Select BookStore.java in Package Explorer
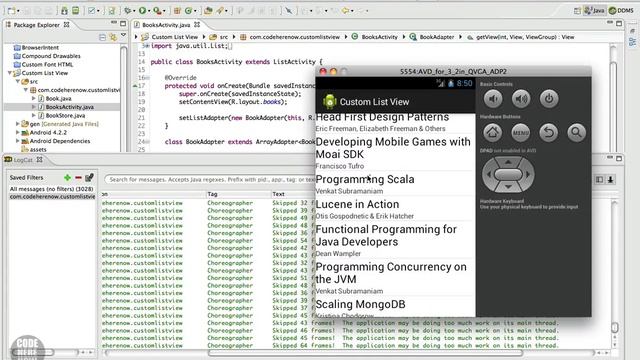The width and height of the screenshot is (640, 360). pos(65,116)
